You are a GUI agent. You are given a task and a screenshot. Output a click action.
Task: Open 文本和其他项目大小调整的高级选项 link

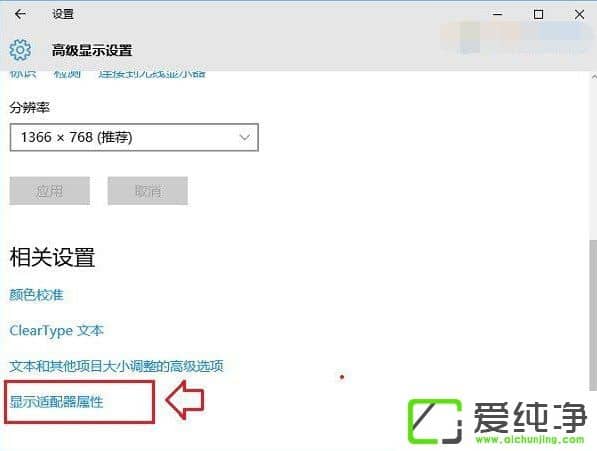[x=117, y=366]
